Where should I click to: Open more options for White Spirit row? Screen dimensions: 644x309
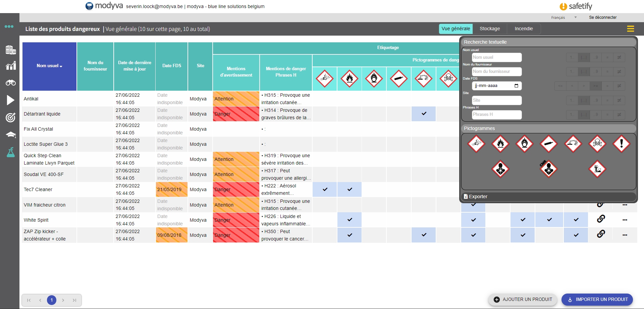[625, 220]
